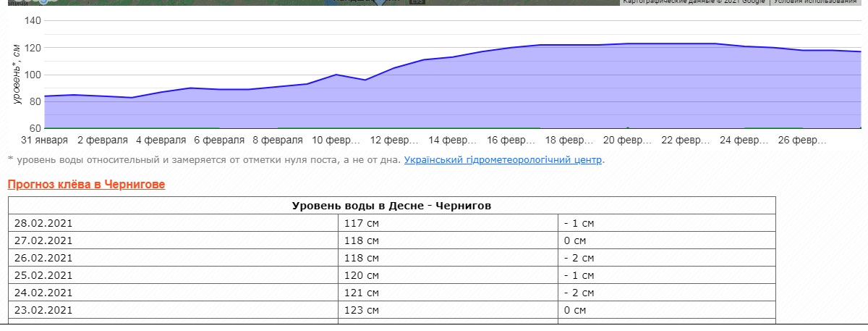Click the Условия использования map link
This screenshot has width=868, height=331.
(x=819, y=2)
